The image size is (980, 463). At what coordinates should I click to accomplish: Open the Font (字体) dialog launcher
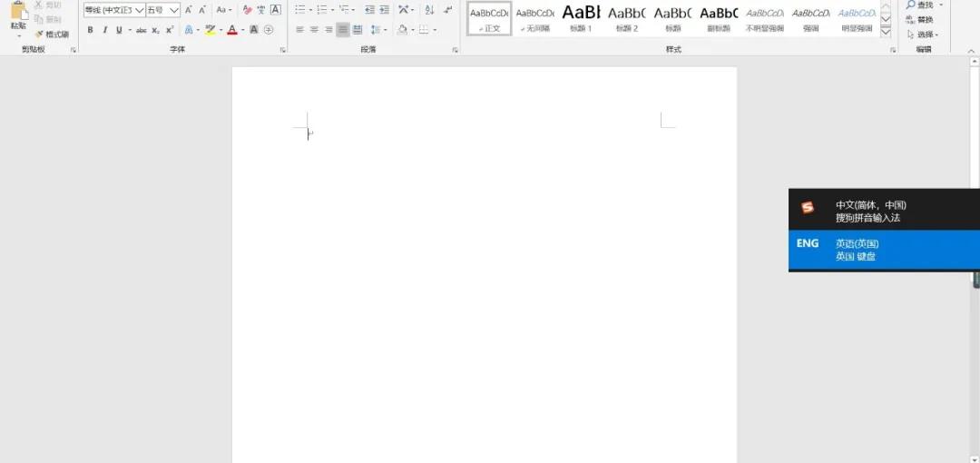[x=282, y=50]
